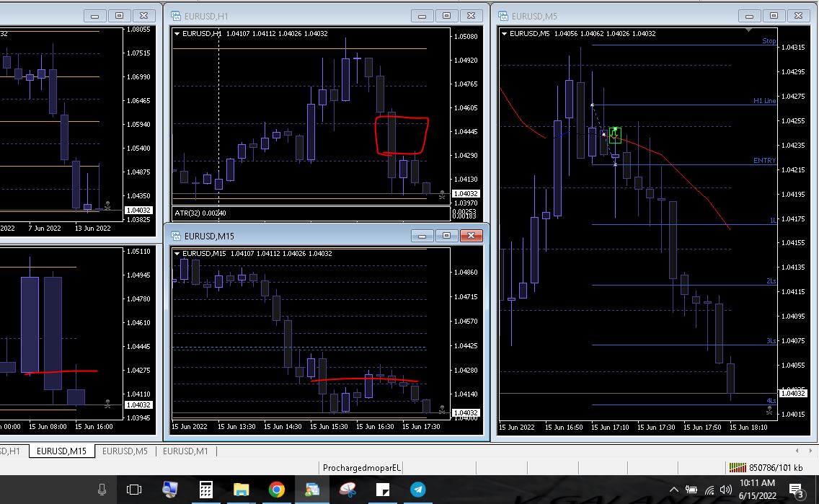Click the EURUSD,M15 window title icon
This screenshot has width=819, height=504.
click(x=176, y=236)
